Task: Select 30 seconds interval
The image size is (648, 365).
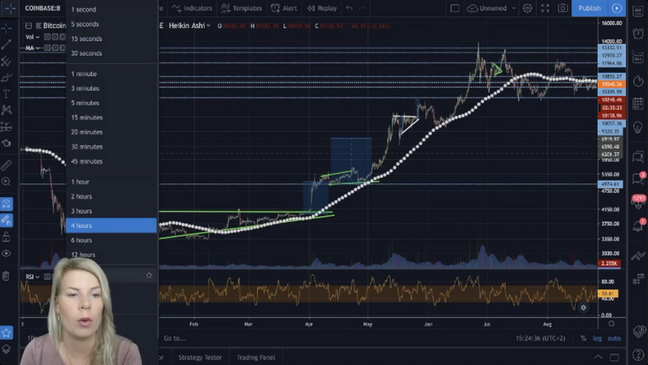Action: [112, 53]
